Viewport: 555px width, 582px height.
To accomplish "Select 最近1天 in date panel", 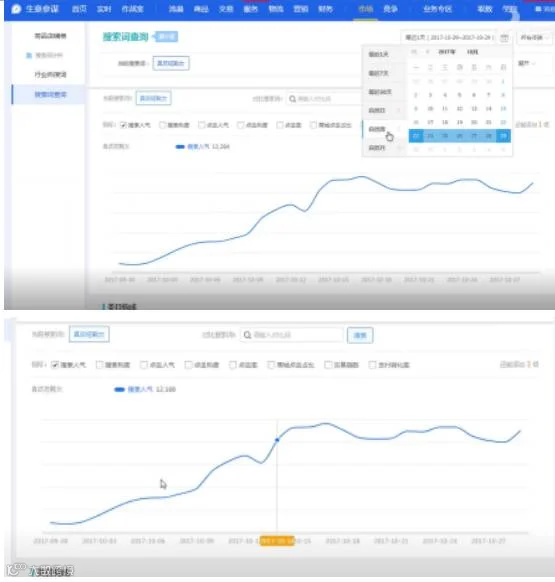I will click(378, 55).
